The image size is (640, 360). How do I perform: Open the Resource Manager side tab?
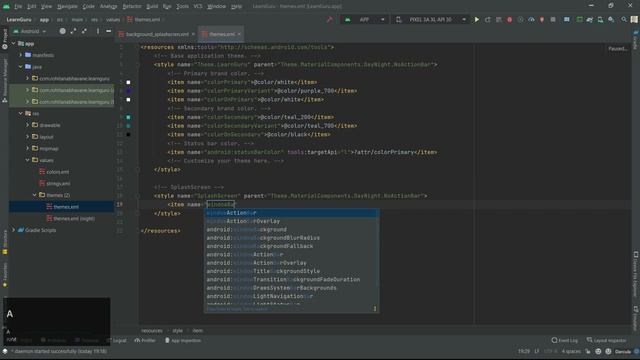tap(4, 80)
